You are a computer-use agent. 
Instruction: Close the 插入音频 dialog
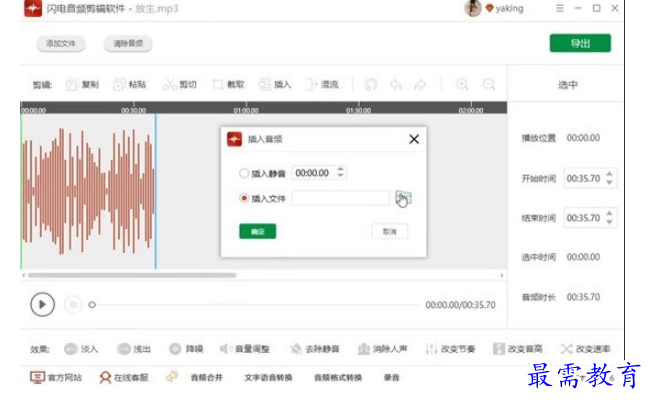414,139
